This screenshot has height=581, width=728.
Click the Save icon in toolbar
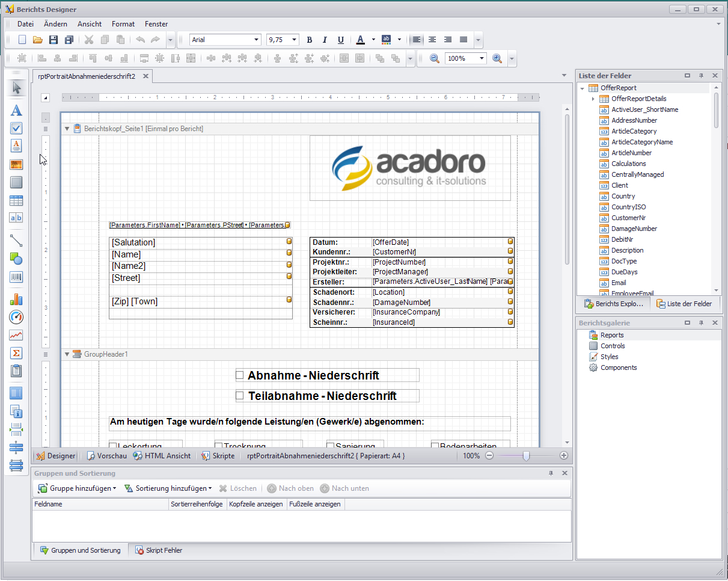click(x=53, y=40)
